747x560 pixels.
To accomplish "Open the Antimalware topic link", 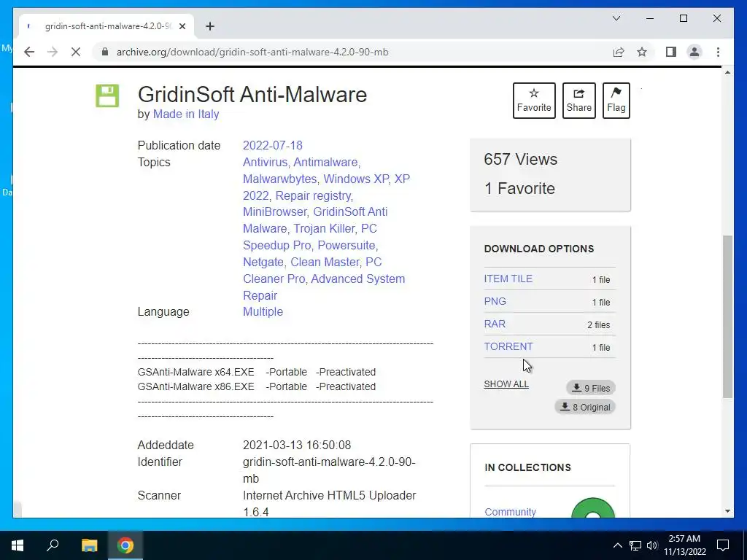I will coord(325,163).
